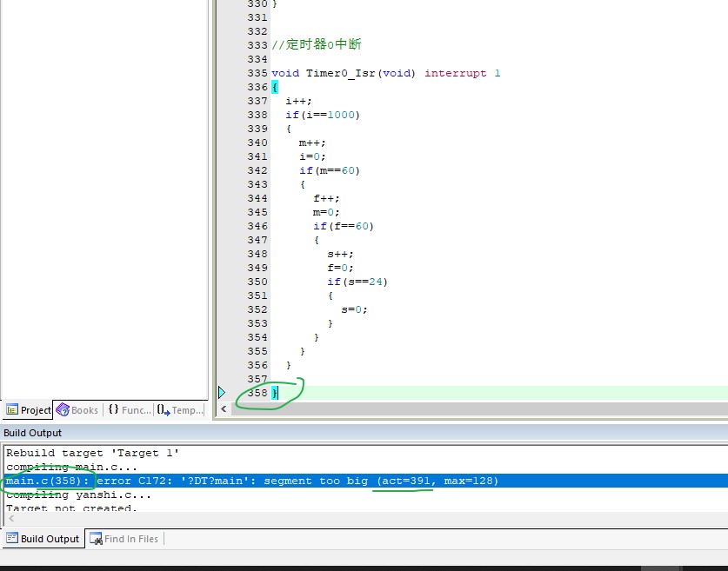
Task: Click the interrupt keyword on line 335
Action: pos(456,73)
